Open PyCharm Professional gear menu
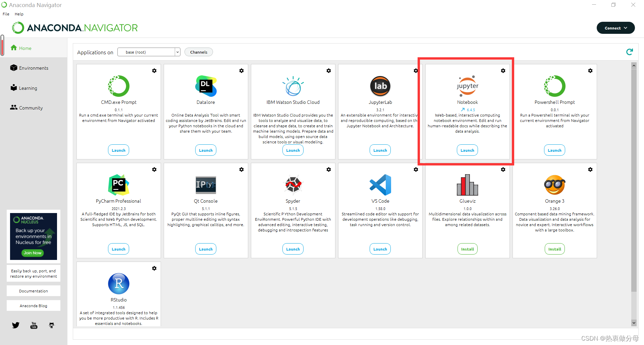This screenshot has height=345, width=644. (x=154, y=169)
